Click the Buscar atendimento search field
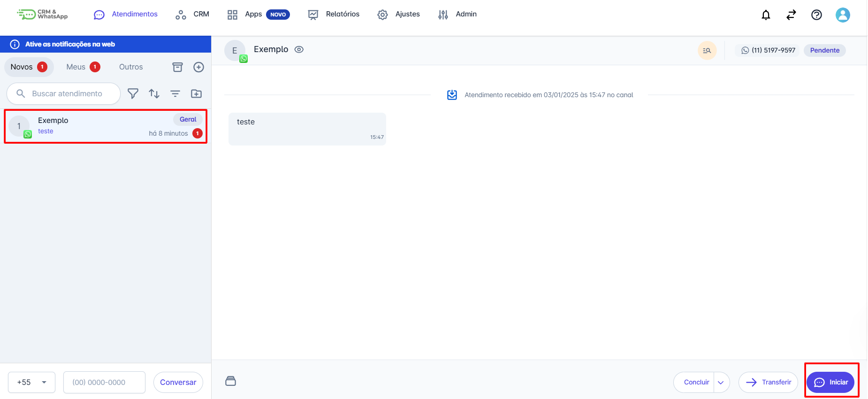The height and width of the screenshot is (399, 868). (67, 94)
